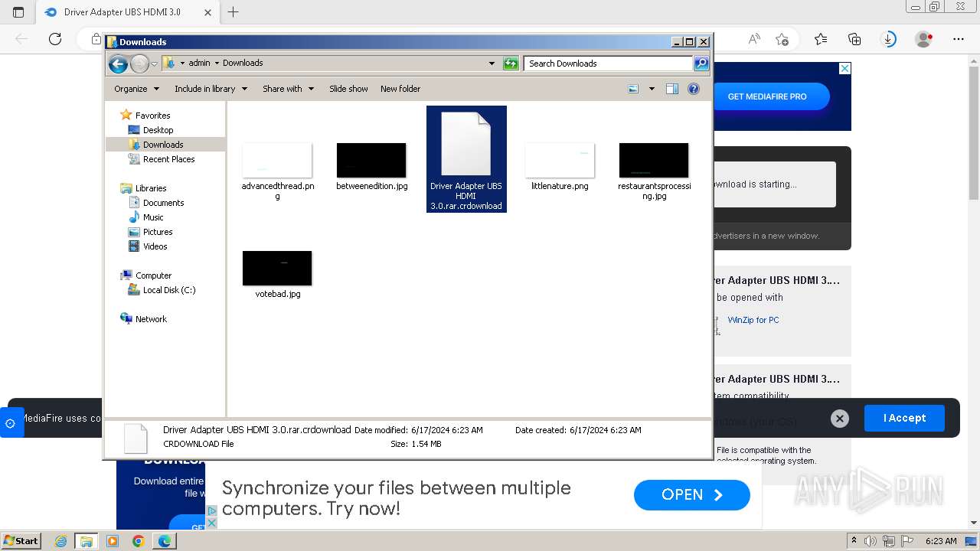Click Slide show in the toolbar
Image resolution: width=980 pixels, height=551 pixels.
[x=348, y=89]
